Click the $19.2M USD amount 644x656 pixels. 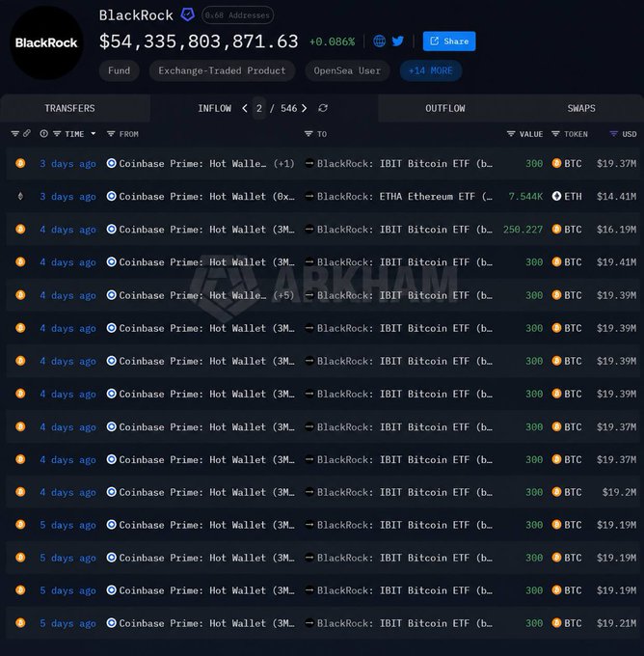coord(619,492)
